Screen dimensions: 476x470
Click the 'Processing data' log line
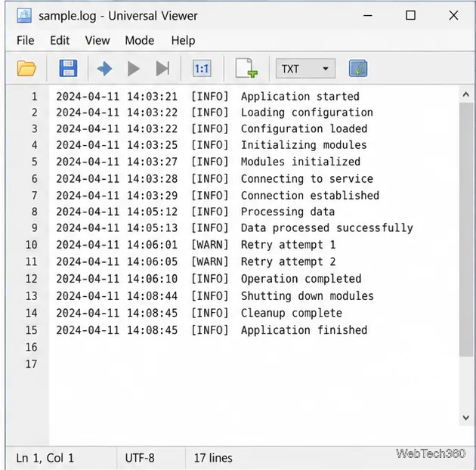click(x=195, y=212)
